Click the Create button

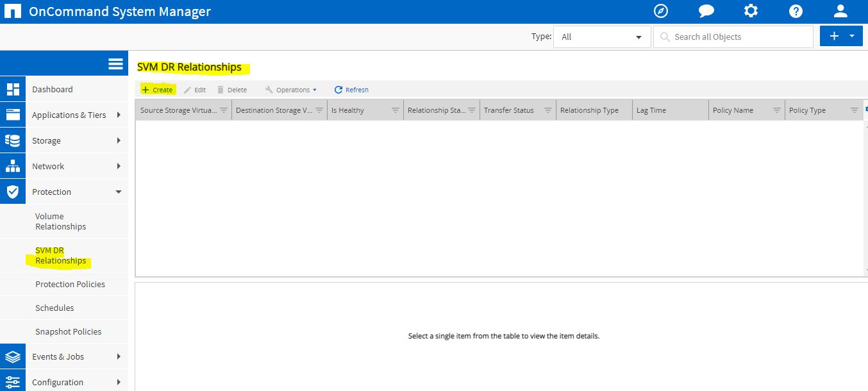click(x=158, y=89)
